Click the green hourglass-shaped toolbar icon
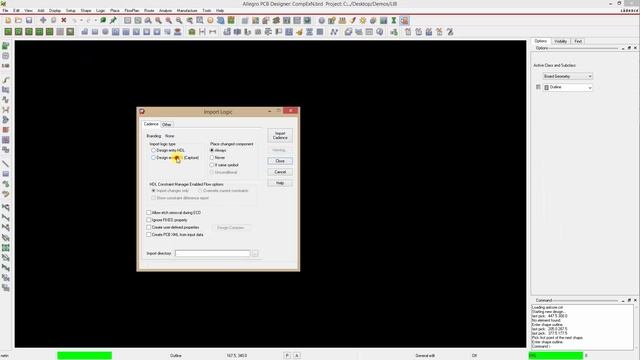The width and height of the screenshot is (640, 360). tap(394, 20)
